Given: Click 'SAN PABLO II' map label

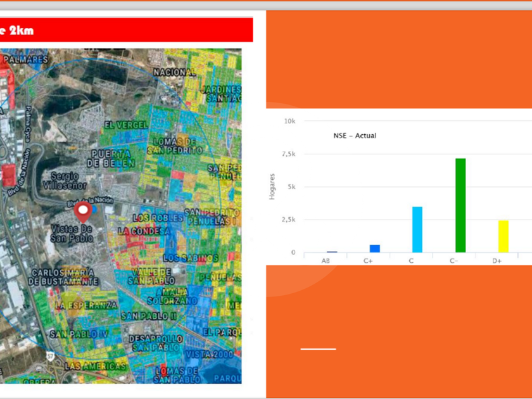Looking at the screenshot, I should coord(149,317).
